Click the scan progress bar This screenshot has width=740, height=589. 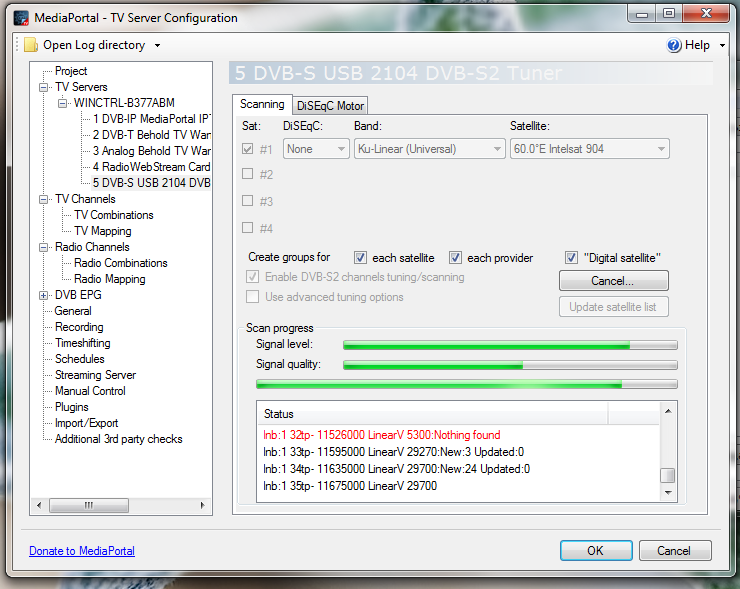coord(466,384)
